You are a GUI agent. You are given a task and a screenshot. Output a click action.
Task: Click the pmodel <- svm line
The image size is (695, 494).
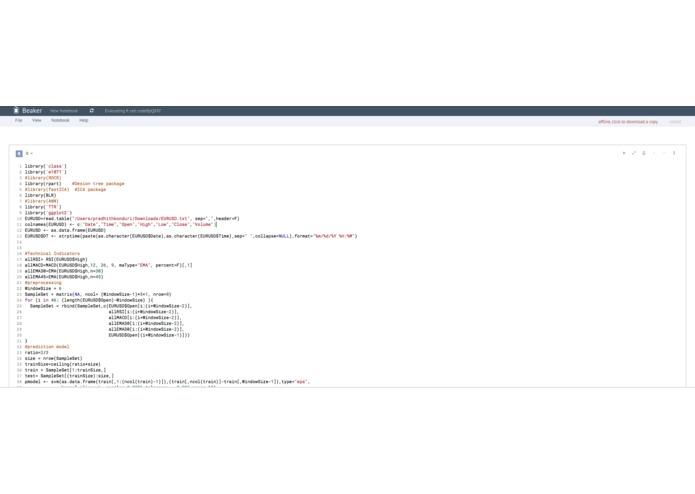click(168, 381)
